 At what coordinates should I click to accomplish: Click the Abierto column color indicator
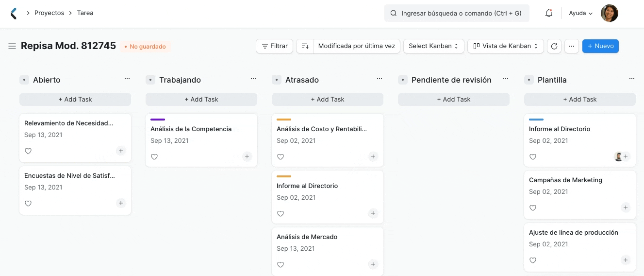pyautogui.click(x=24, y=80)
